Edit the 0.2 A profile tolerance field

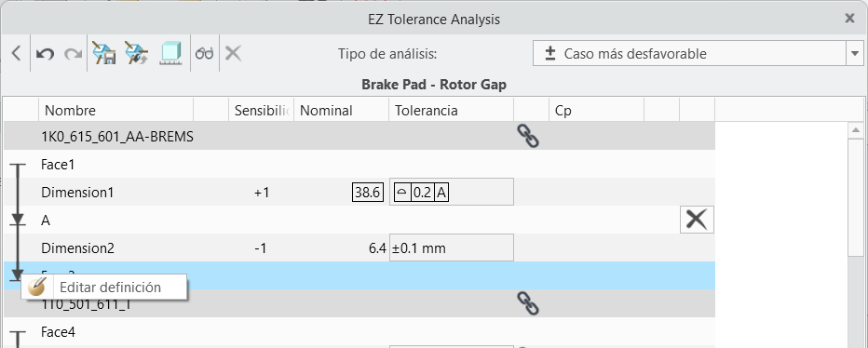pyautogui.click(x=451, y=192)
